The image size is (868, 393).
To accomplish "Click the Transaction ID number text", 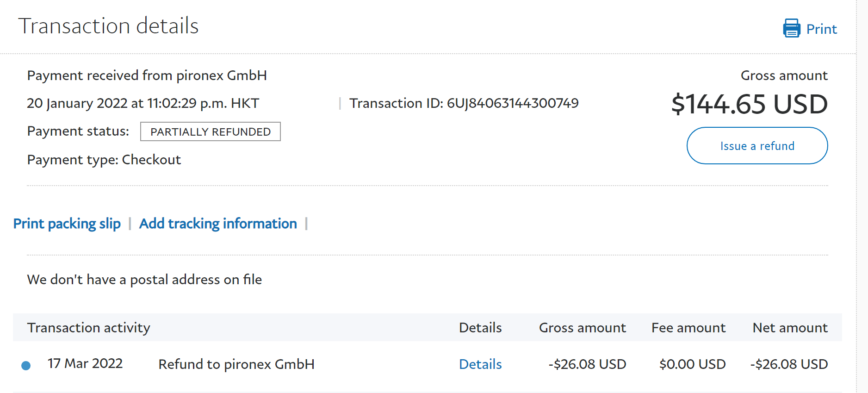I will [512, 103].
